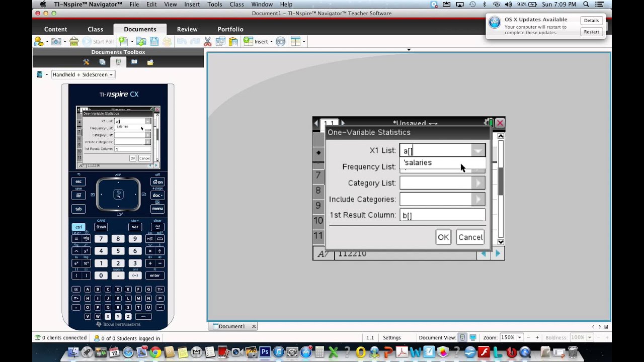Click Settings in the status bar

point(392,338)
